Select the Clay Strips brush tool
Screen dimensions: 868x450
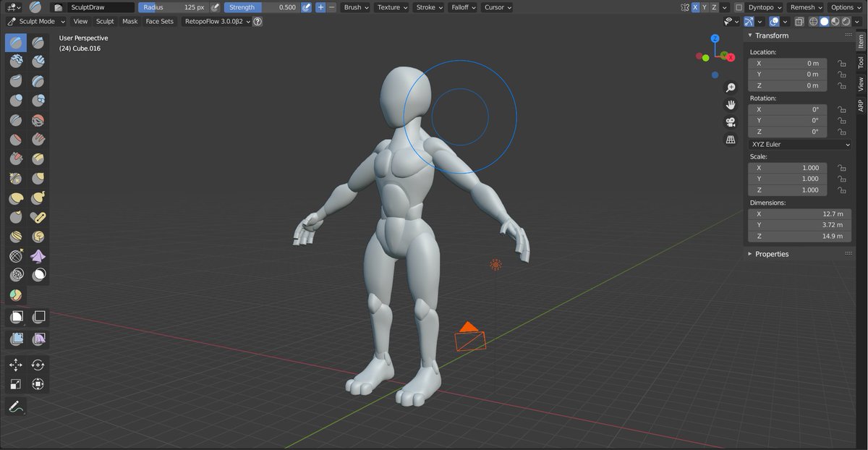point(38,62)
